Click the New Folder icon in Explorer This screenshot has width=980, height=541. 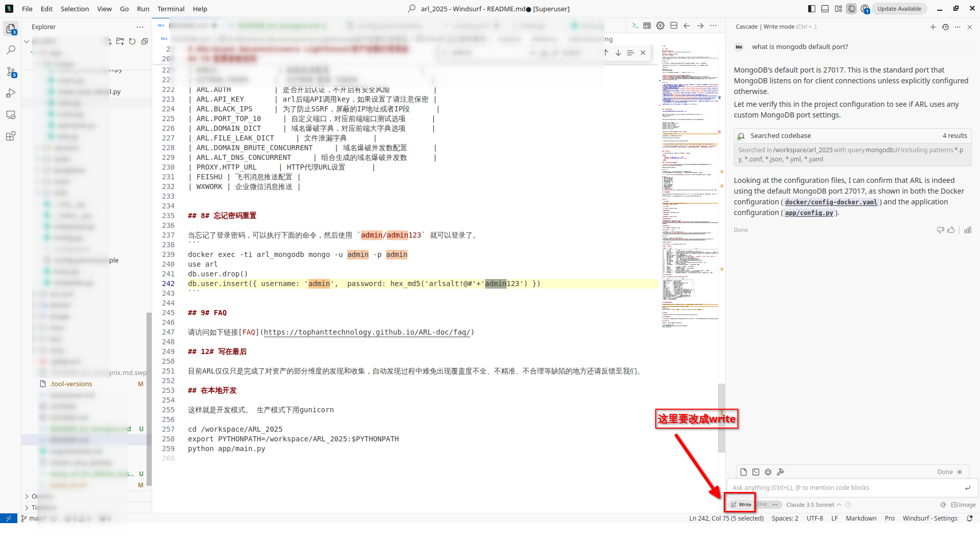click(x=120, y=41)
